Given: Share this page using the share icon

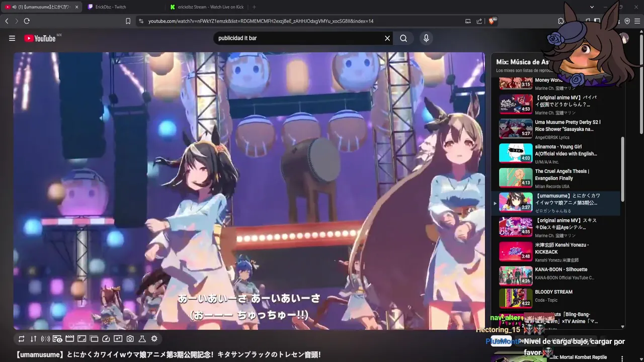Looking at the screenshot, I should [479, 21].
